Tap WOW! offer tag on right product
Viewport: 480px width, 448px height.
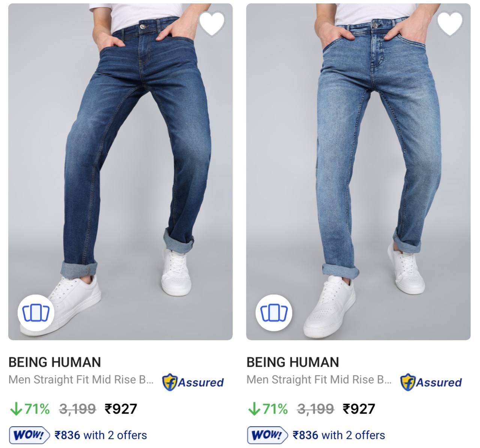pos(267,435)
